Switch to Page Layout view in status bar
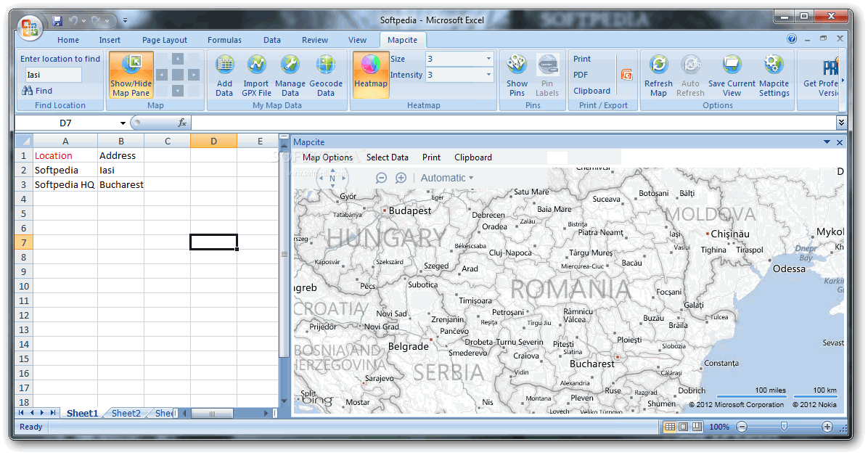This screenshot has height=455, width=868. [683, 427]
